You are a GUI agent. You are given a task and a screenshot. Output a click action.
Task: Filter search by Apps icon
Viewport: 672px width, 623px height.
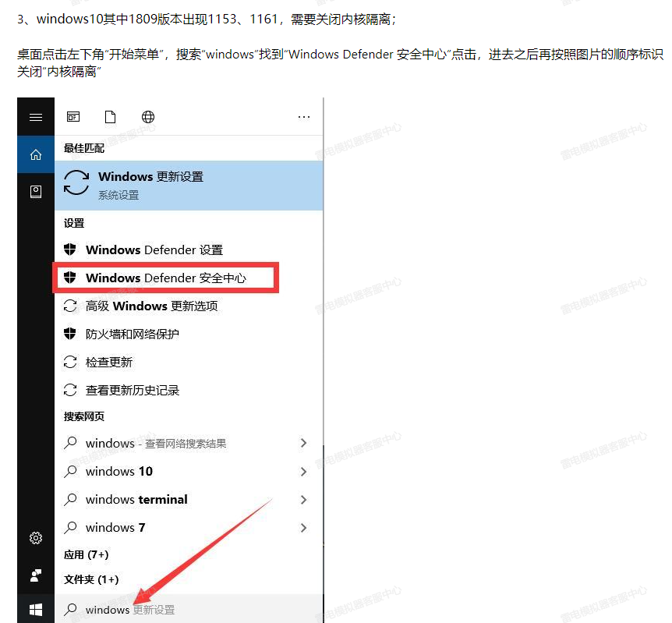click(x=73, y=117)
